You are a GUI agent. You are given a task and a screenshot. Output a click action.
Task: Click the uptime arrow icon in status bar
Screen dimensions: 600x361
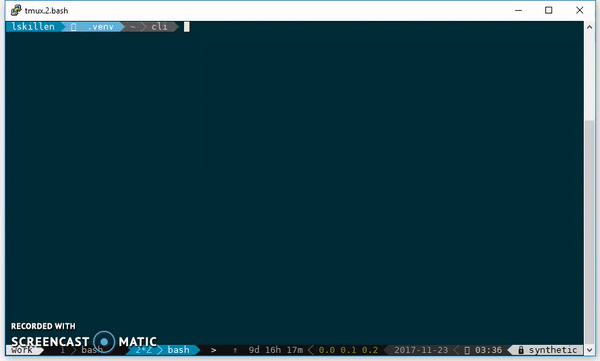235,350
